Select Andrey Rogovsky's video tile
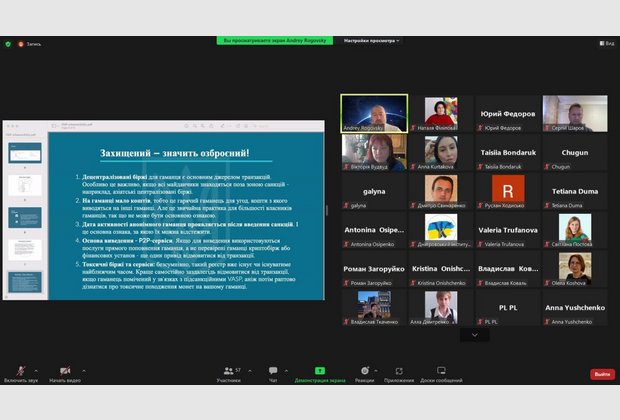Image resolution: width=620 pixels, height=420 pixels. [374, 113]
